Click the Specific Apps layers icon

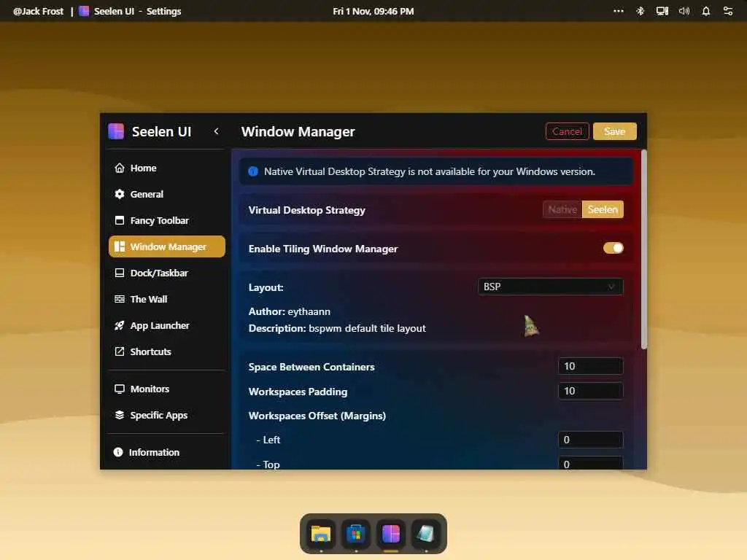click(x=120, y=415)
